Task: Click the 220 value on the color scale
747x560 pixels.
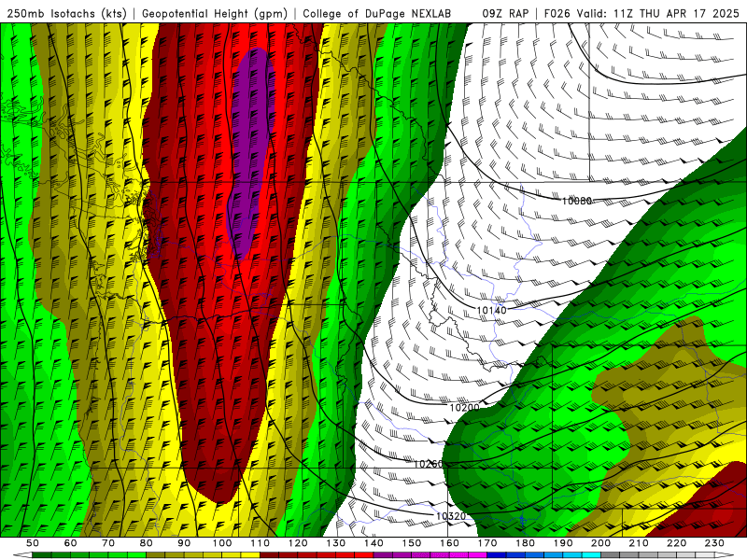Action: point(676,543)
